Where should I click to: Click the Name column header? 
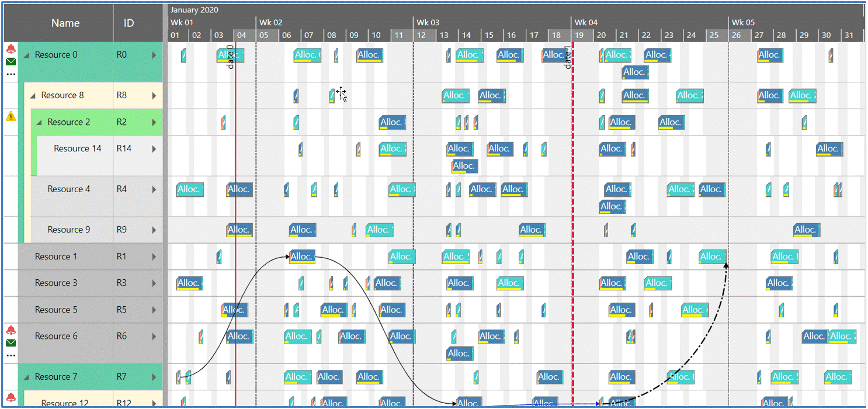pyautogui.click(x=65, y=23)
